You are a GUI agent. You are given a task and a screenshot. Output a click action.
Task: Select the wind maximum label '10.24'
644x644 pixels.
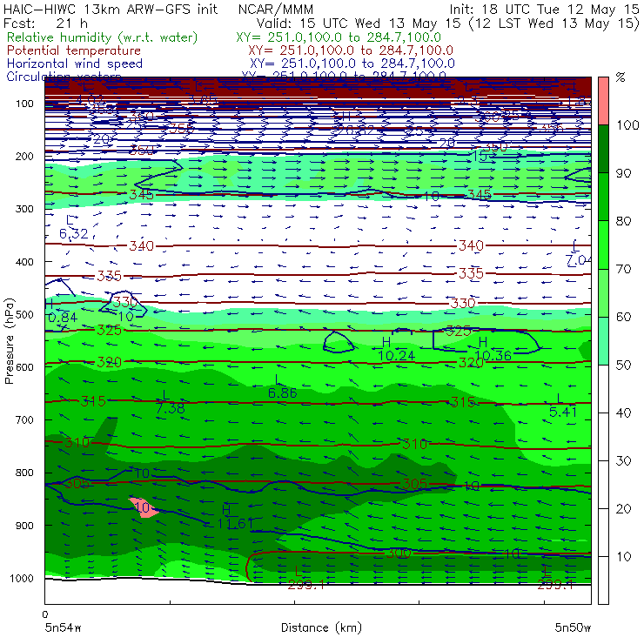pos(396,356)
